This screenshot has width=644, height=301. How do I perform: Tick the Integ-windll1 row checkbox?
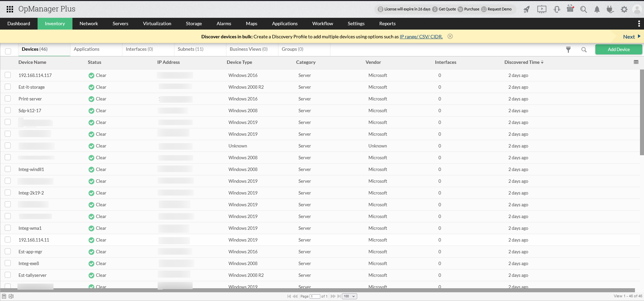point(8,169)
